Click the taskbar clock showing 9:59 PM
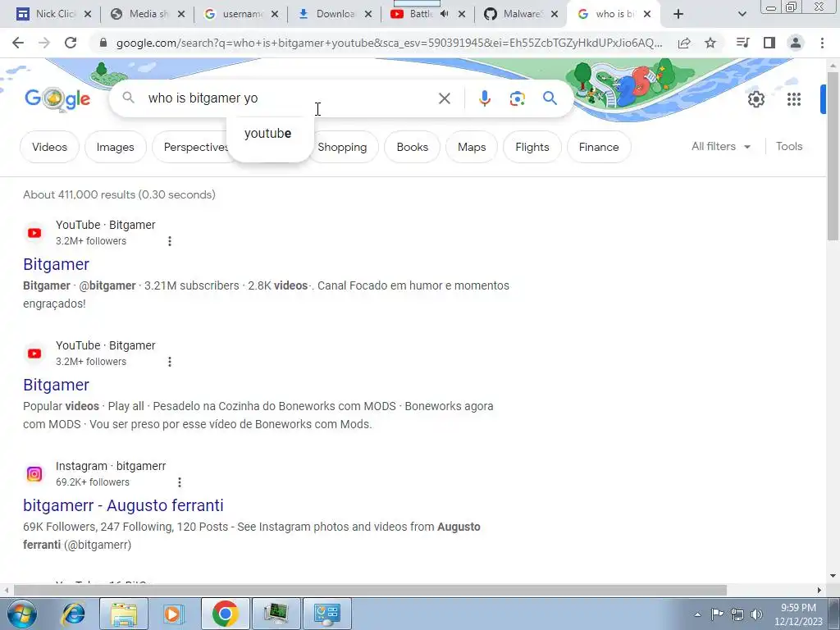840x630 pixels. click(x=798, y=614)
